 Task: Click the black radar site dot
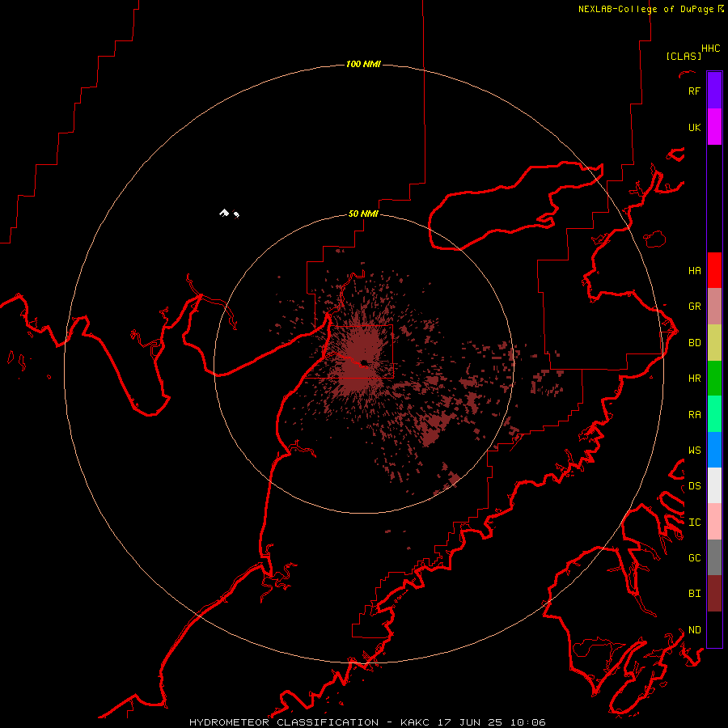coord(365,362)
